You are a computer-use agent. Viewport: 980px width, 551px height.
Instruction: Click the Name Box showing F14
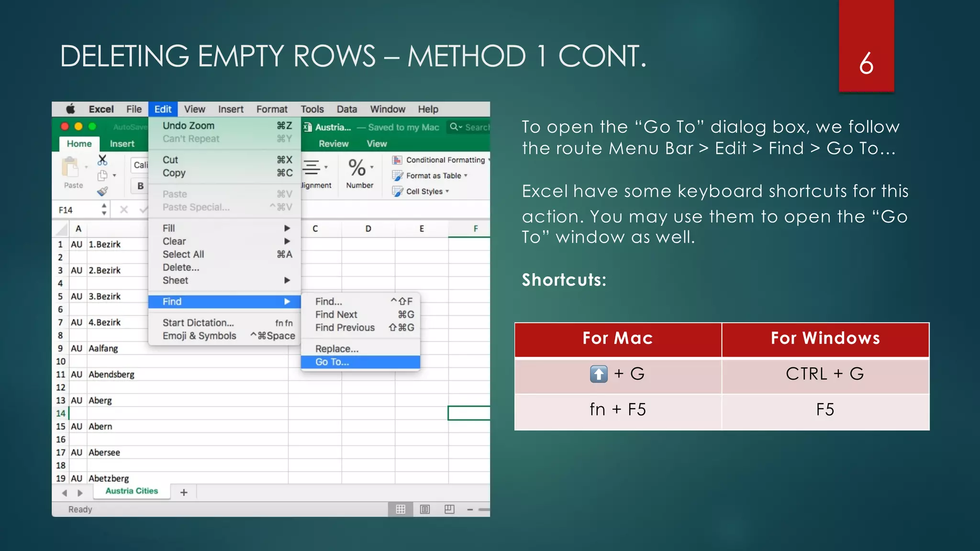point(78,209)
